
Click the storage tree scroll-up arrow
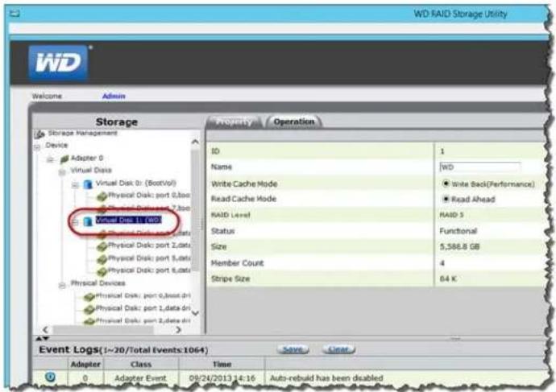(x=195, y=142)
